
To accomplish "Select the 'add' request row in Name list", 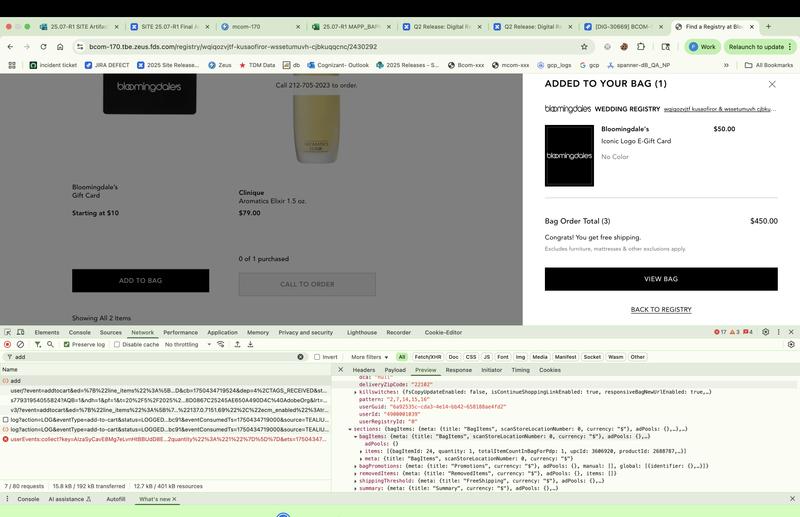I will (x=166, y=381).
